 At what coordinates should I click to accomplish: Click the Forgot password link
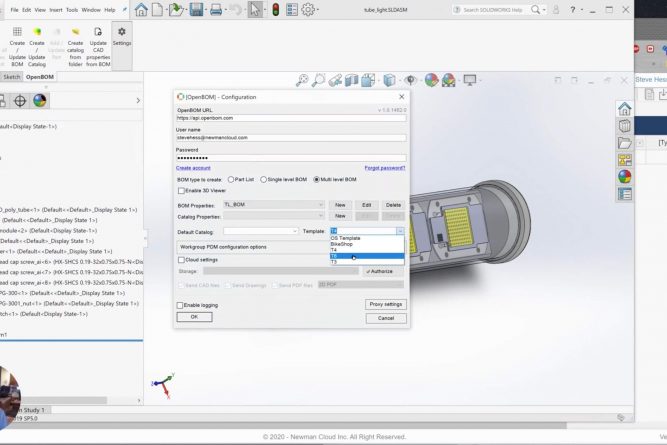click(385, 168)
